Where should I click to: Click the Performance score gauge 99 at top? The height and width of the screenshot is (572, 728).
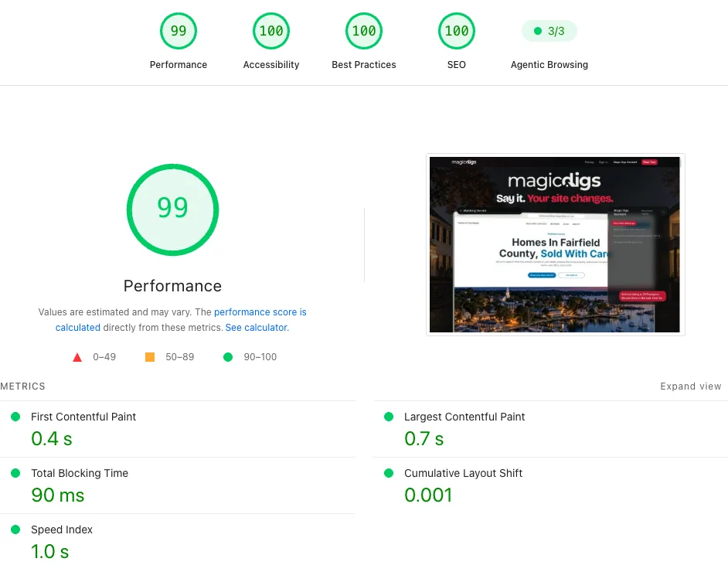coord(179,31)
